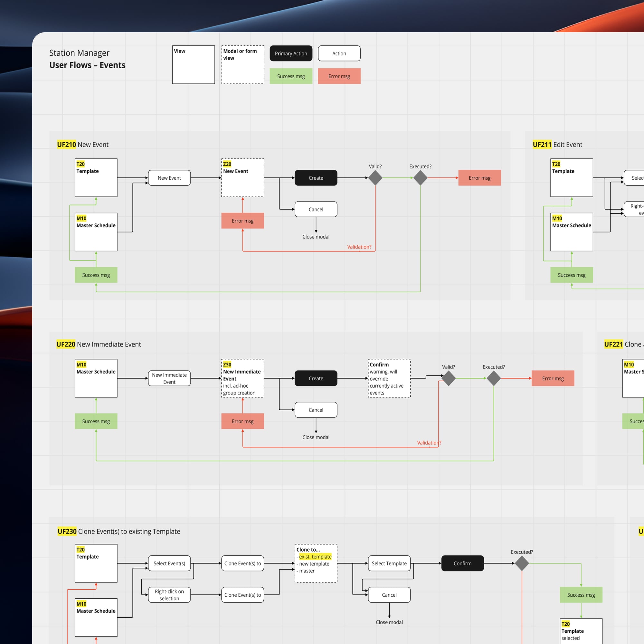Image resolution: width=644 pixels, height=644 pixels.
Task: Select the Valid? diamond in the UF210 flow
Action: pyautogui.click(x=375, y=178)
